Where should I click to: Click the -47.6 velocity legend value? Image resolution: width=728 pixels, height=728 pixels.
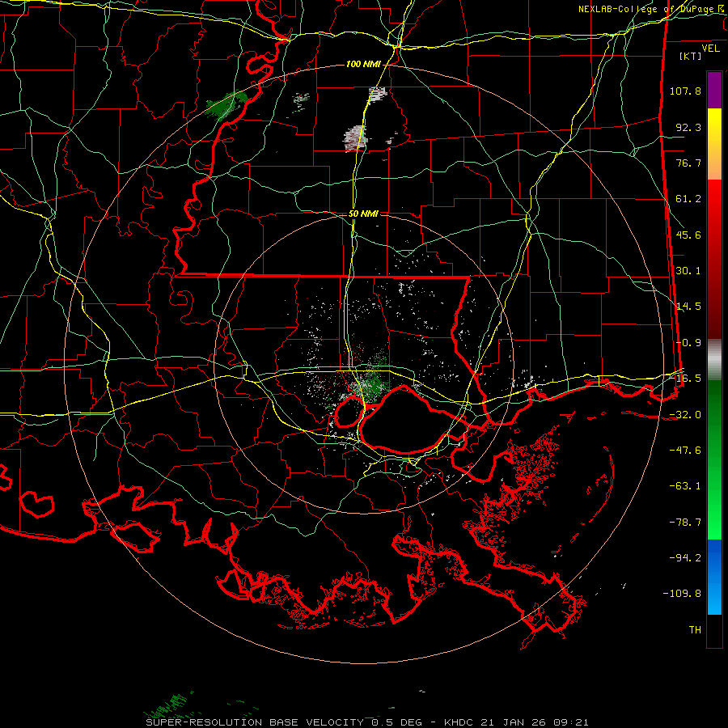(685, 451)
